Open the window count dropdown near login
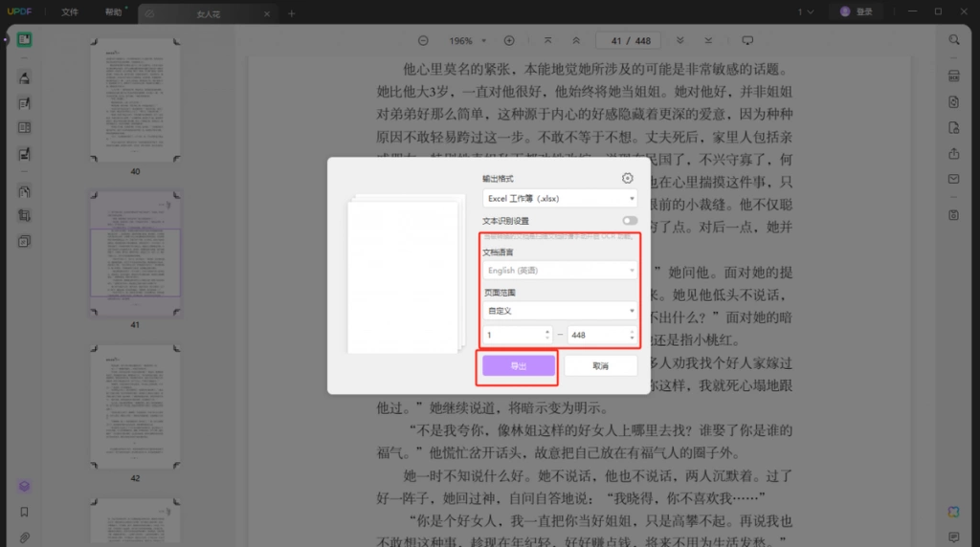This screenshot has height=547, width=980. [x=806, y=11]
